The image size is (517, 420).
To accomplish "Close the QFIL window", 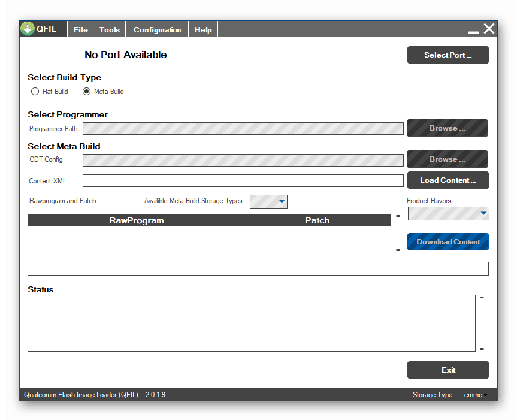I will tap(489, 29).
